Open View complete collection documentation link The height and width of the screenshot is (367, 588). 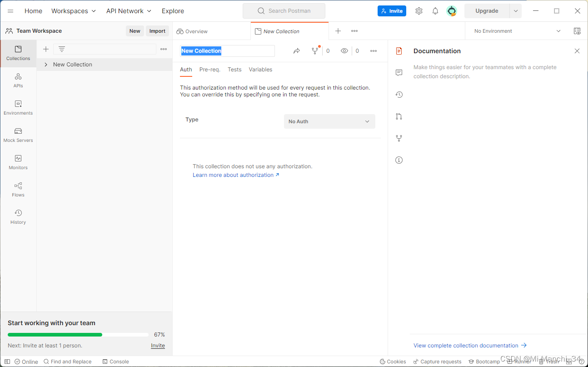click(x=470, y=346)
